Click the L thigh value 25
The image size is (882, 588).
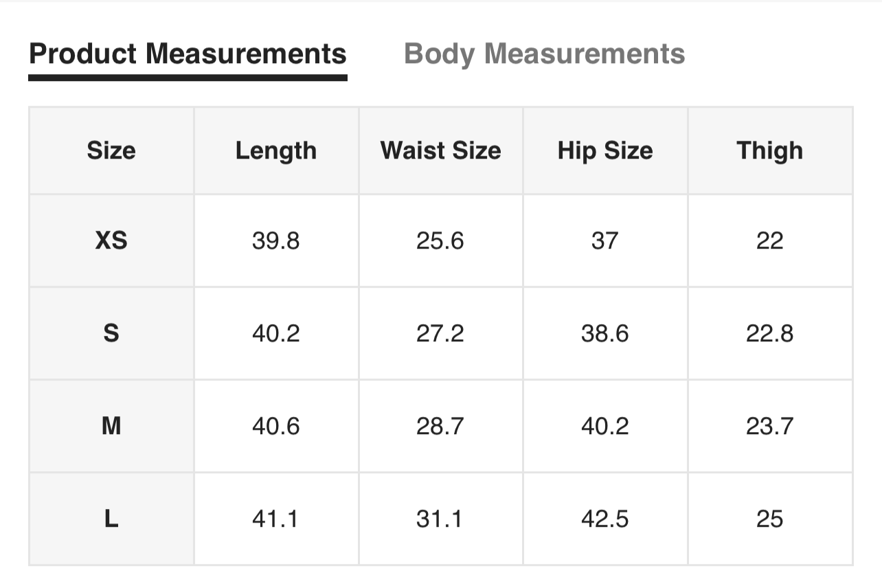click(x=769, y=519)
